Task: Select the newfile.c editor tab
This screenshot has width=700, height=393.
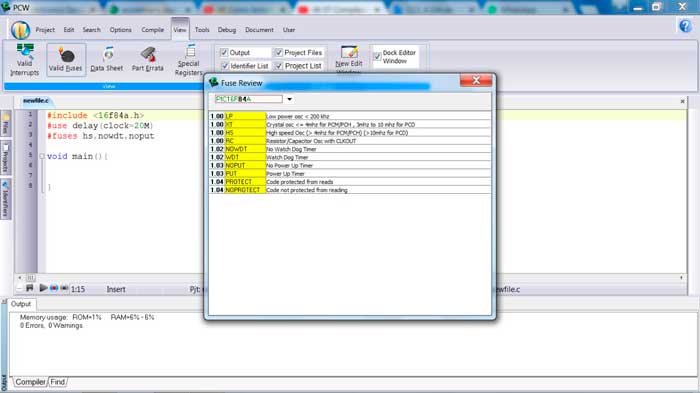Action: pyautogui.click(x=36, y=101)
